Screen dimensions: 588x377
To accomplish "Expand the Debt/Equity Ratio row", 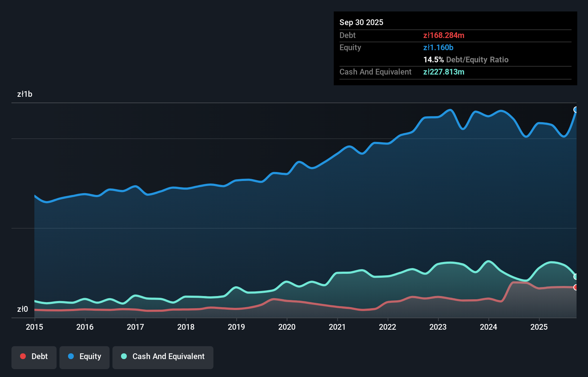I will [x=466, y=60].
